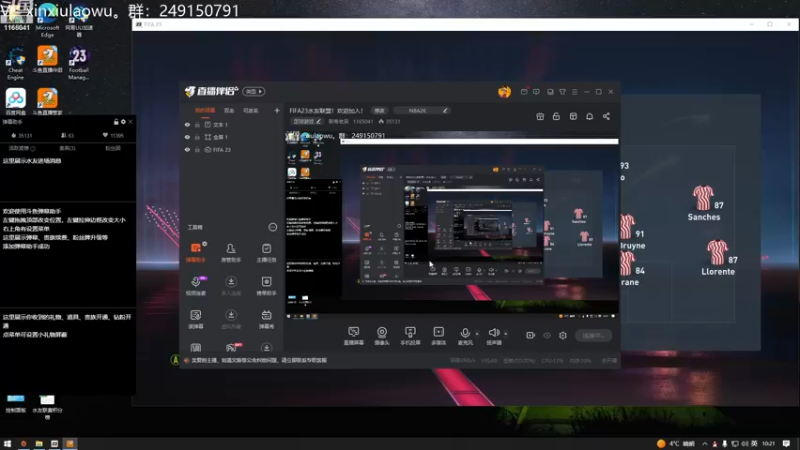Open the T-shirt skin icon in title bar
The width and height of the screenshot is (800, 450).
click(562, 92)
